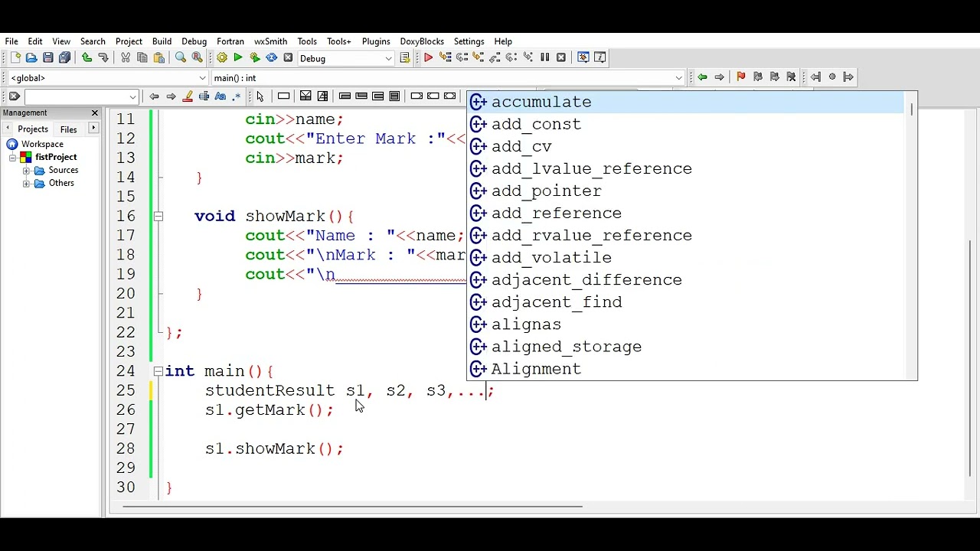Pick add_volatile suggestion
The width and height of the screenshot is (980, 551).
(x=685, y=258)
